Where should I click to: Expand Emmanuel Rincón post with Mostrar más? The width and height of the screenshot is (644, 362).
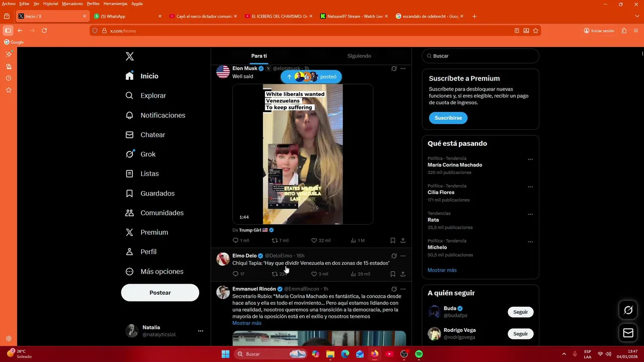tap(247, 323)
